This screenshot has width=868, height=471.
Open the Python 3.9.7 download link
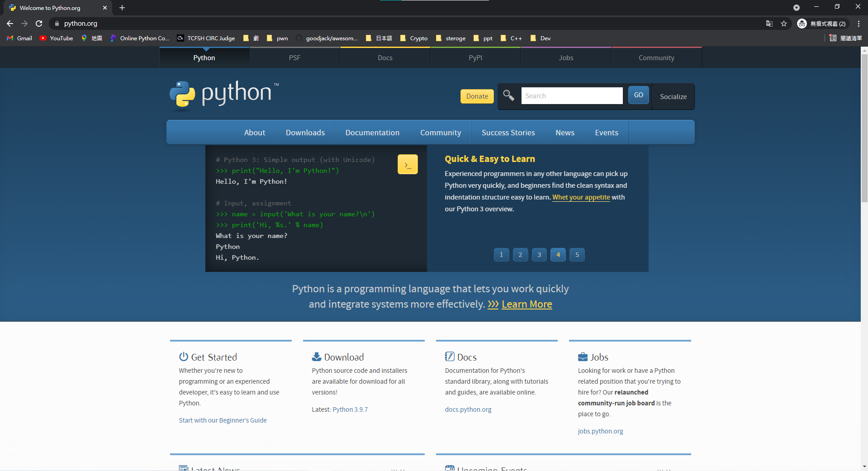350,409
